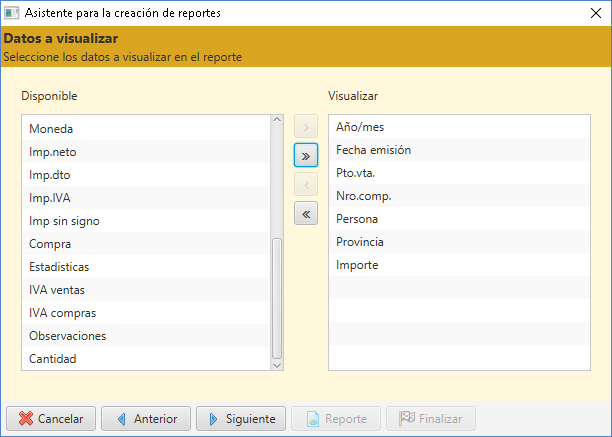612x437 pixels.
Task: Click the wizard window title bar icon
Action: [11, 12]
